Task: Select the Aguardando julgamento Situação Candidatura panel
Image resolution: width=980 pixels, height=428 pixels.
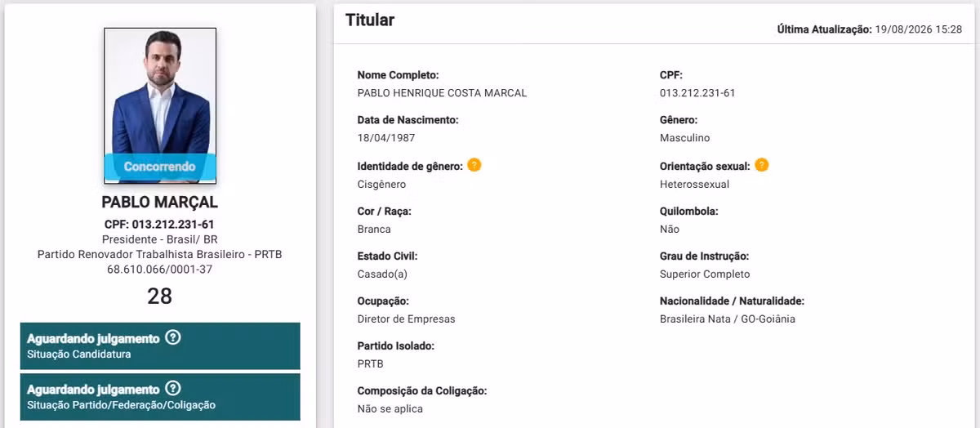Action: tap(160, 346)
